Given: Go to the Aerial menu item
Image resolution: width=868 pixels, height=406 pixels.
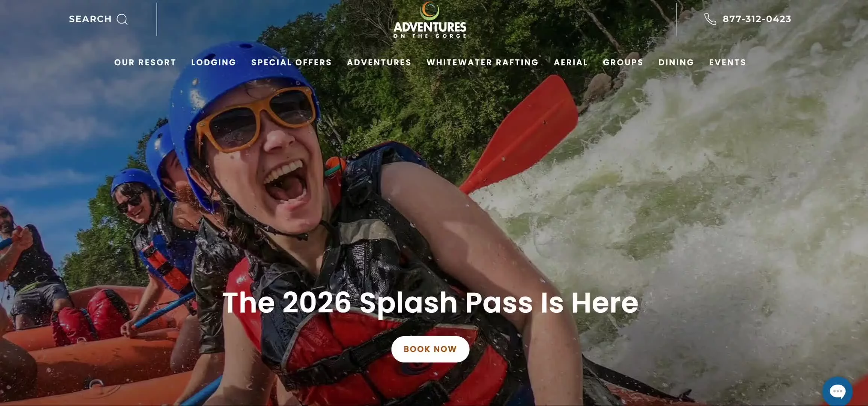Looking at the screenshot, I should click(571, 62).
